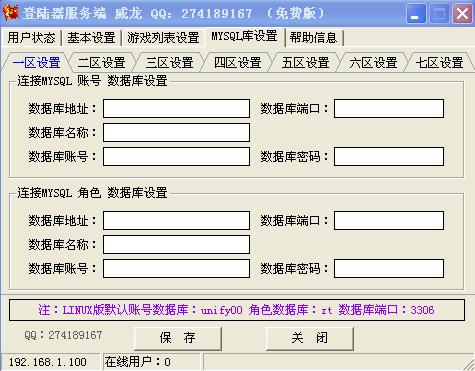Viewport: 475px width, 371px height.
Task: Select the 六区设置 sub-tab
Action: pyautogui.click(x=373, y=63)
